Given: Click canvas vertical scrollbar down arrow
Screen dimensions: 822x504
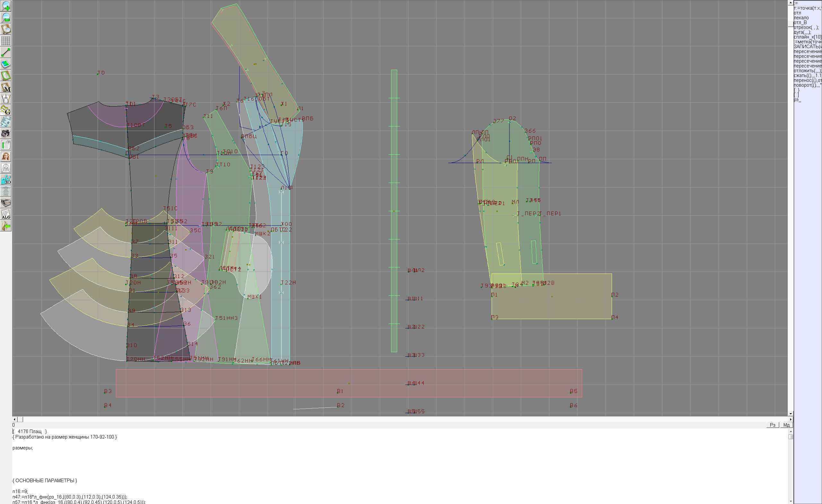Looking at the screenshot, I should pos(791,414).
